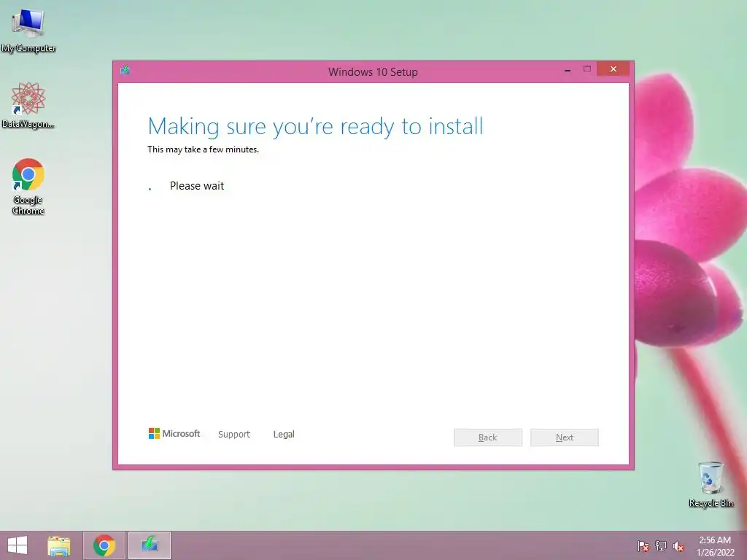747x560 pixels.
Task: Click the setup window title bar icon
Action: click(125, 71)
